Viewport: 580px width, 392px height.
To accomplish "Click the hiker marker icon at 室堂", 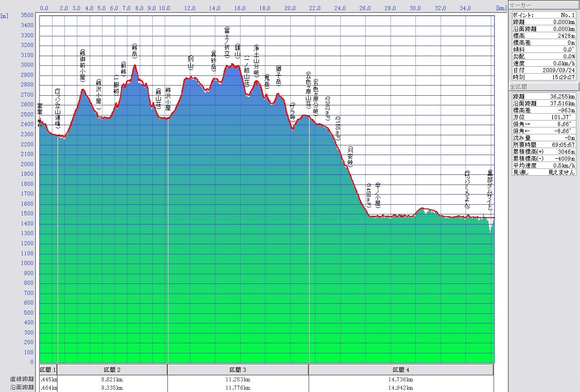I will pyautogui.click(x=40, y=122).
